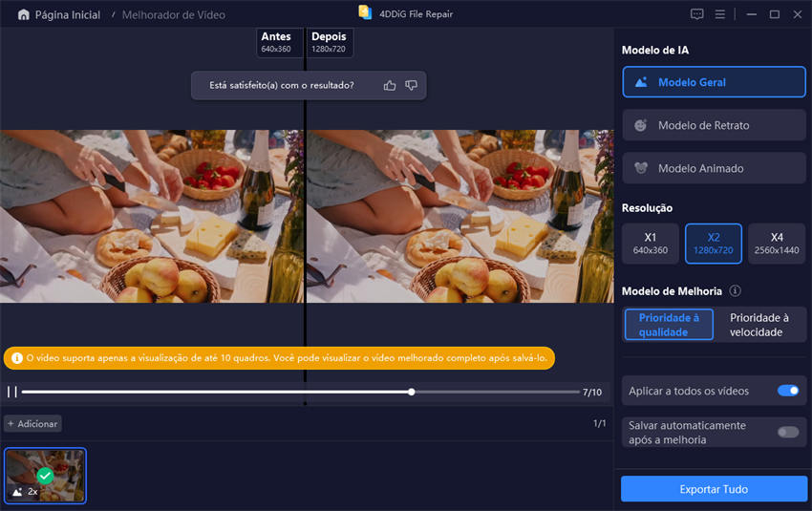This screenshot has width=812, height=511.
Task: Set resolution to X1 640x360
Action: click(x=650, y=244)
